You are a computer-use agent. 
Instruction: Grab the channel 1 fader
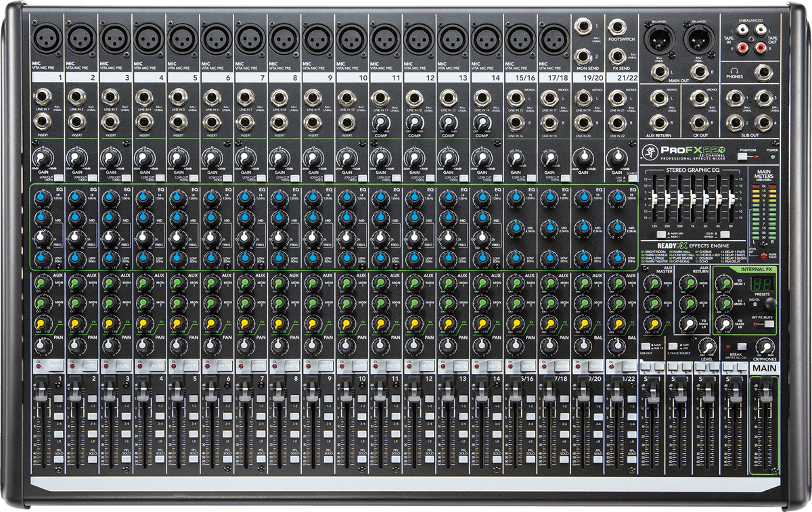click(41, 391)
